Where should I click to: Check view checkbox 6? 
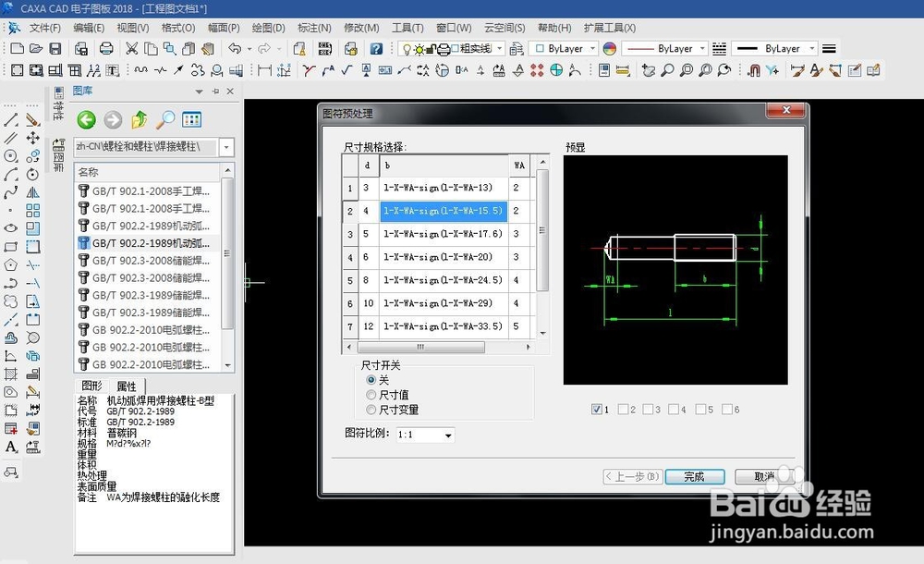727,409
